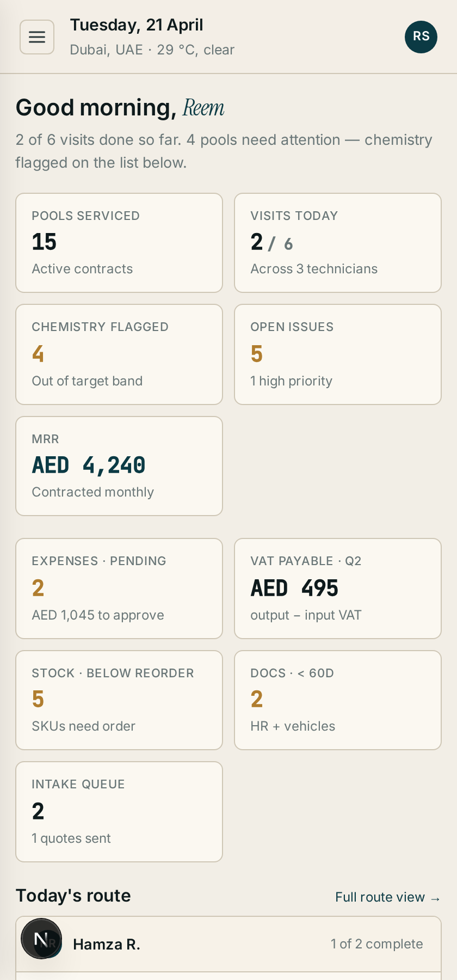
Task: Open the Open Issues card
Action: pyautogui.click(x=338, y=354)
